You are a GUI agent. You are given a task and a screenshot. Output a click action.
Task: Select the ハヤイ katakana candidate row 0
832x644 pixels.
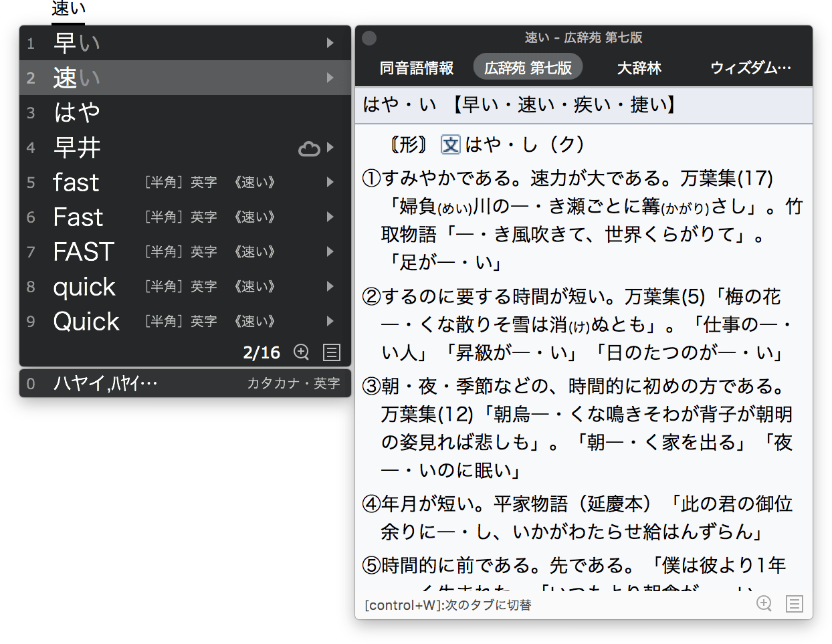pyautogui.click(x=185, y=383)
